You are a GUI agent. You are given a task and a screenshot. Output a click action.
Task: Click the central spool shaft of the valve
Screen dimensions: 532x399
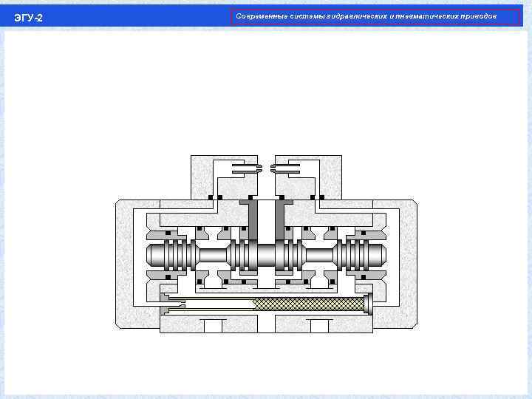click(x=266, y=256)
